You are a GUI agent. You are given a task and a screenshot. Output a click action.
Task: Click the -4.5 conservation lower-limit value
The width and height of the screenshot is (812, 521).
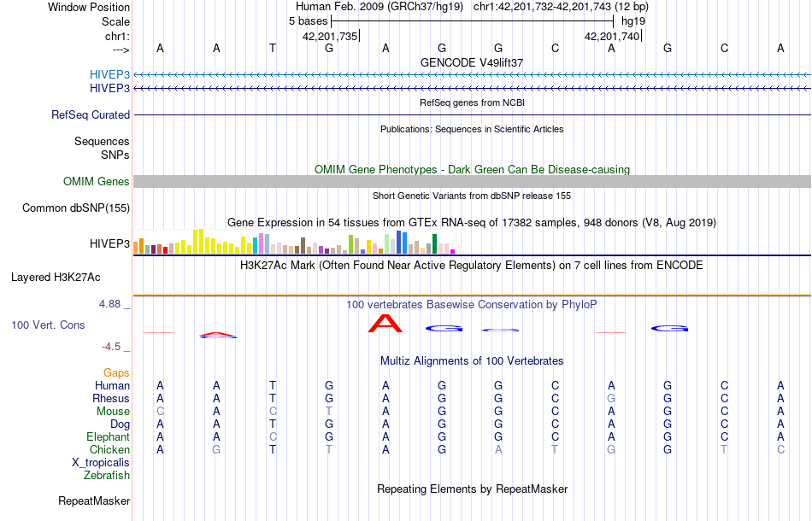click(x=111, y=347)
